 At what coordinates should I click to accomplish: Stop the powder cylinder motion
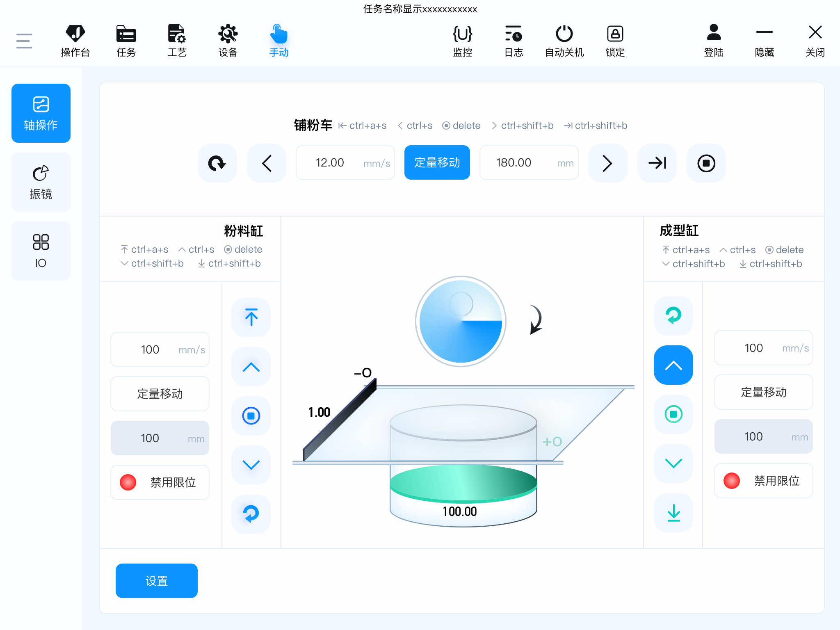pyautogui.click(x=251, y=416)
